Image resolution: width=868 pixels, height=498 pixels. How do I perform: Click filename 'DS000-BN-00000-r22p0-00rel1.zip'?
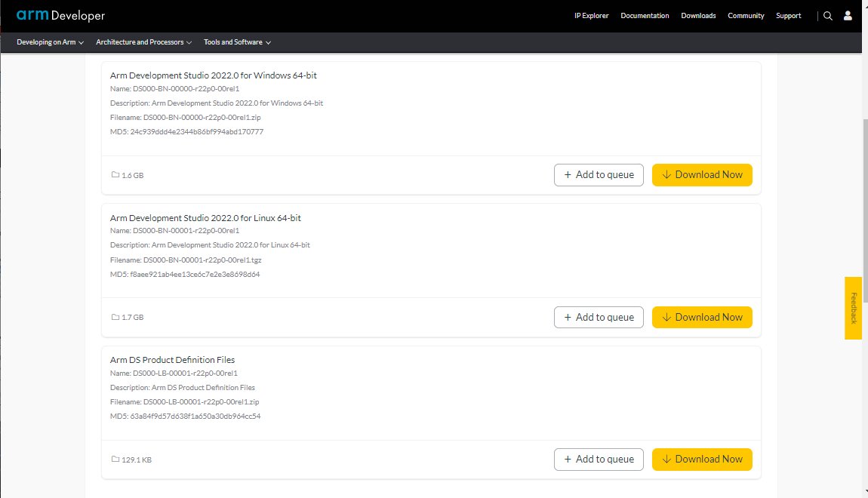coord(202,117)
